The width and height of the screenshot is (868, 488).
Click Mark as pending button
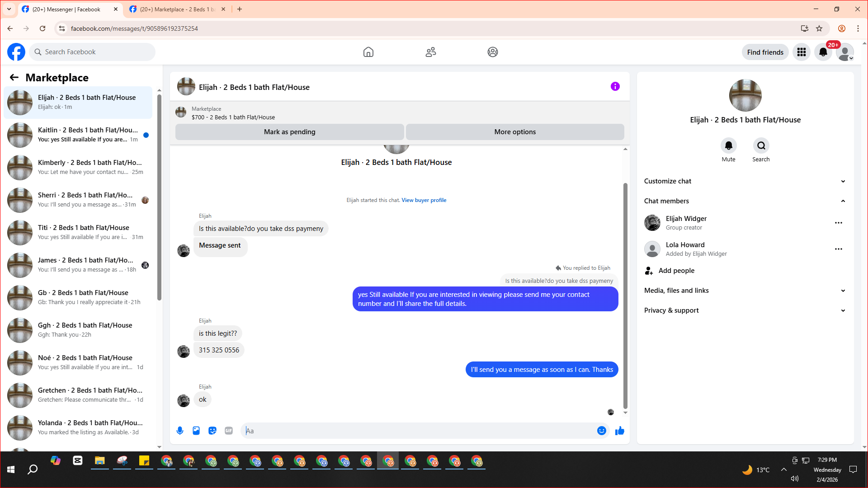click(289, 132)
